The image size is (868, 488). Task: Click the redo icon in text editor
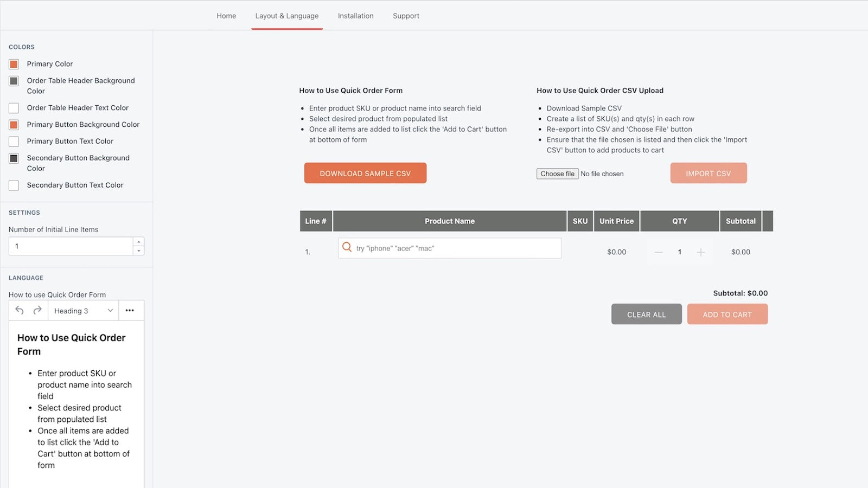click(37, 310)
